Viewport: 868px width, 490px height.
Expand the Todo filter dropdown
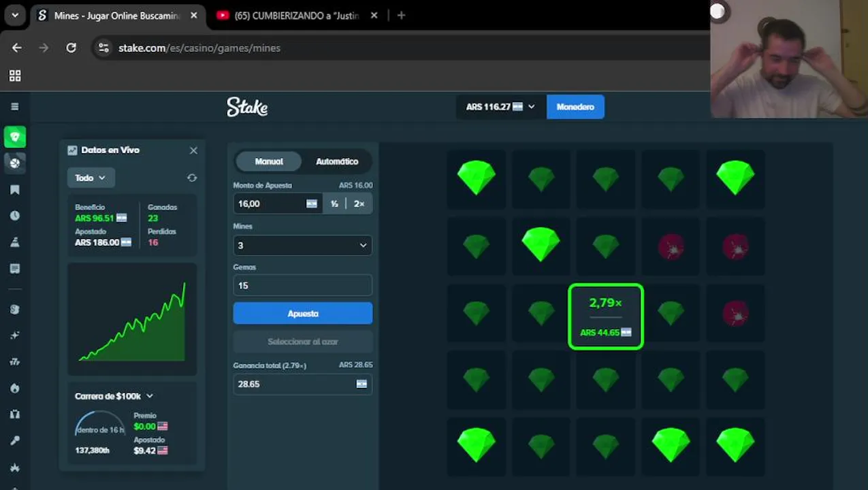tap(91, 178)
